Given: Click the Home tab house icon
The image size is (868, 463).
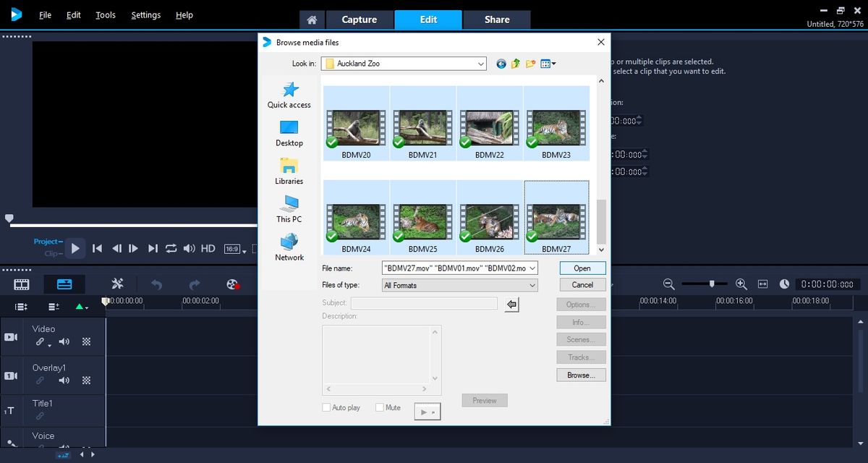Looking at the screenshot, I should [311, 20].
